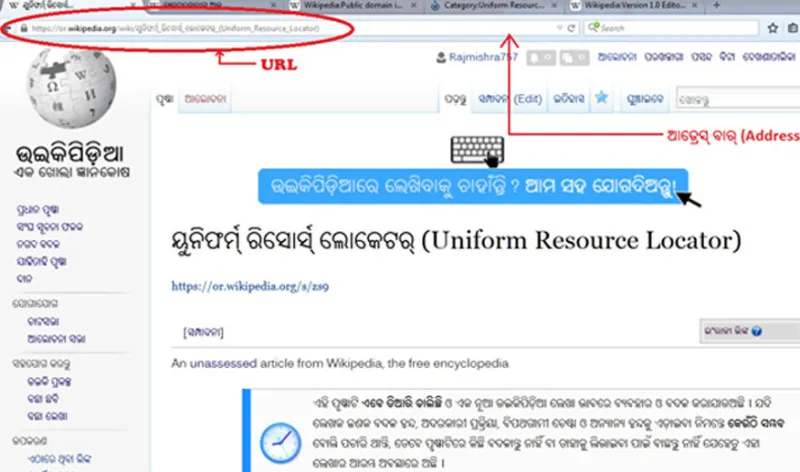800x472 pixels.
Task: Open the ଉଇକି ପ୍ରକଳ୍ପ sidebar link
Action: pos(49,382)
